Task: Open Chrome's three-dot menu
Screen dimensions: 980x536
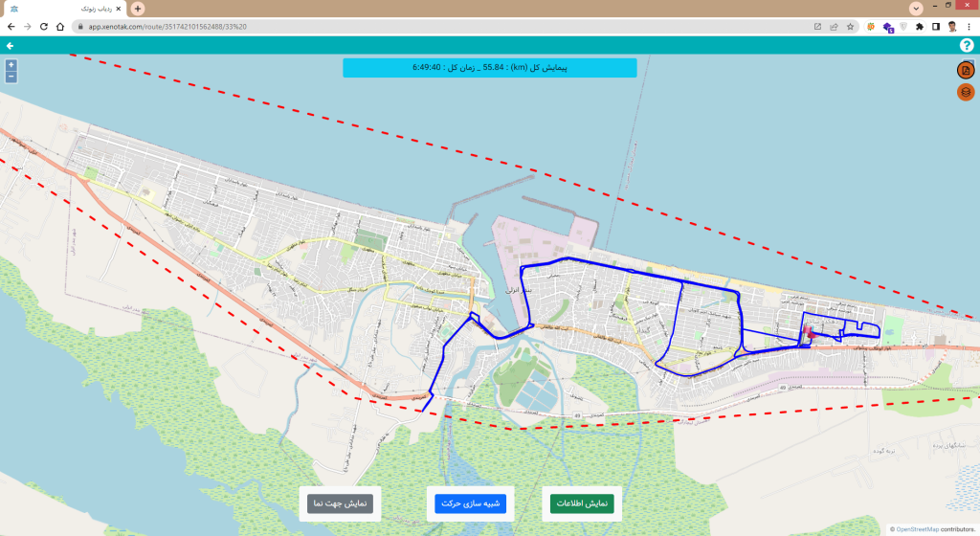Action: coord(969,27)
